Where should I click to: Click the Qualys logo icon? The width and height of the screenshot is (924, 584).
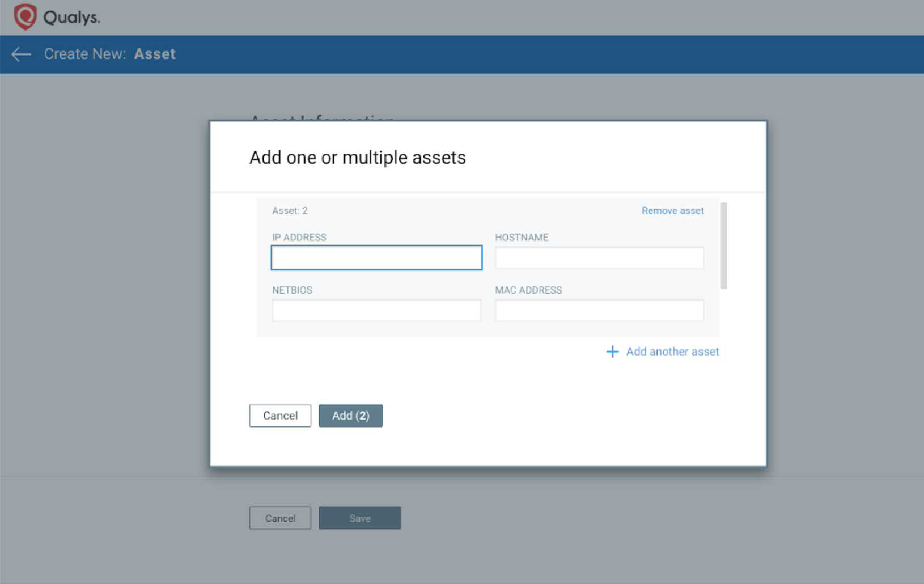(24, 17)
